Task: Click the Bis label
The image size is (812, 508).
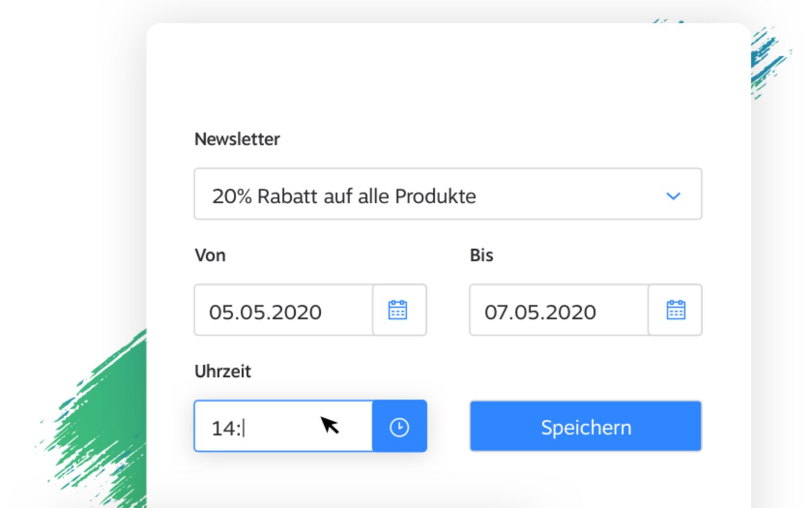Action: pyautogui.click(x=481, y=255)
